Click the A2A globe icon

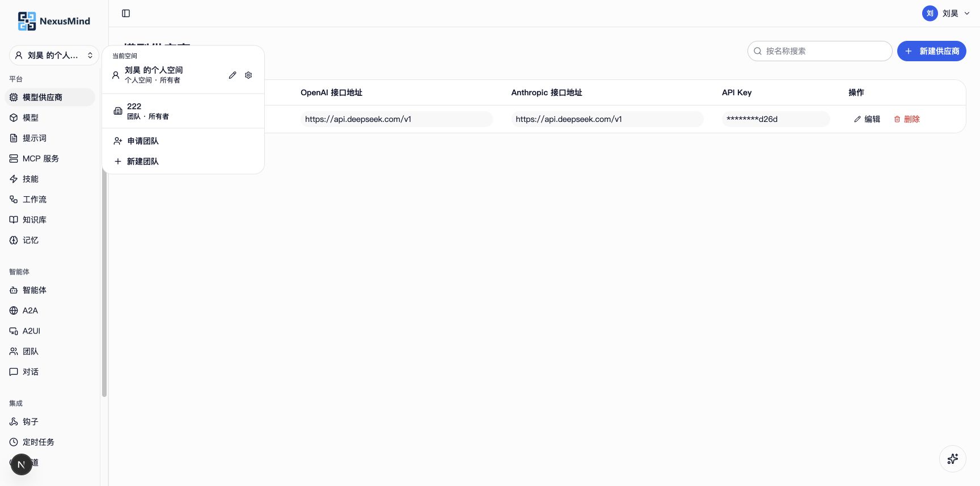pyautogui.click(x=14, y=310)
